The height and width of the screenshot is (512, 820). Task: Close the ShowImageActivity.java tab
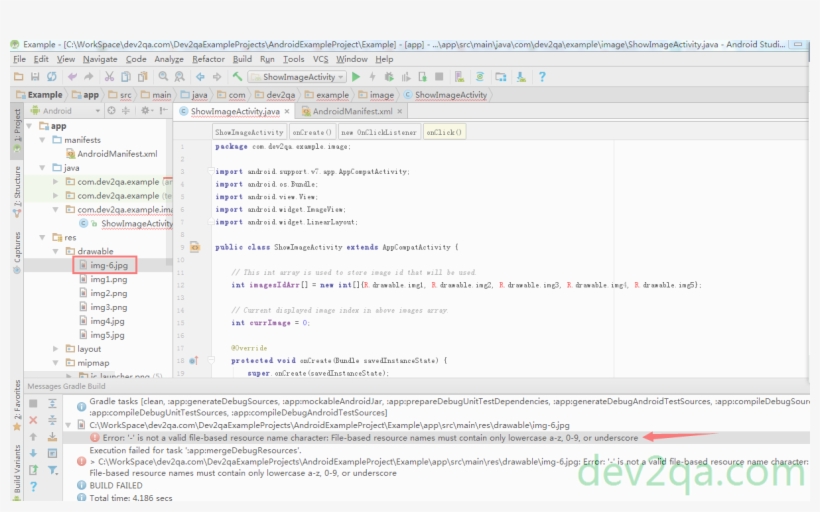coord(287,111)
